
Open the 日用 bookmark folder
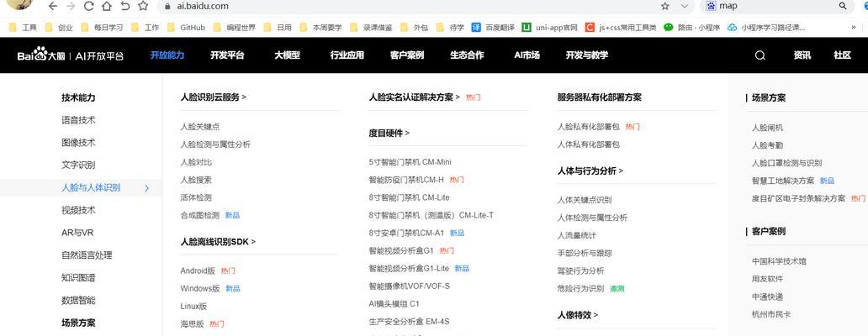pos(278,27)
